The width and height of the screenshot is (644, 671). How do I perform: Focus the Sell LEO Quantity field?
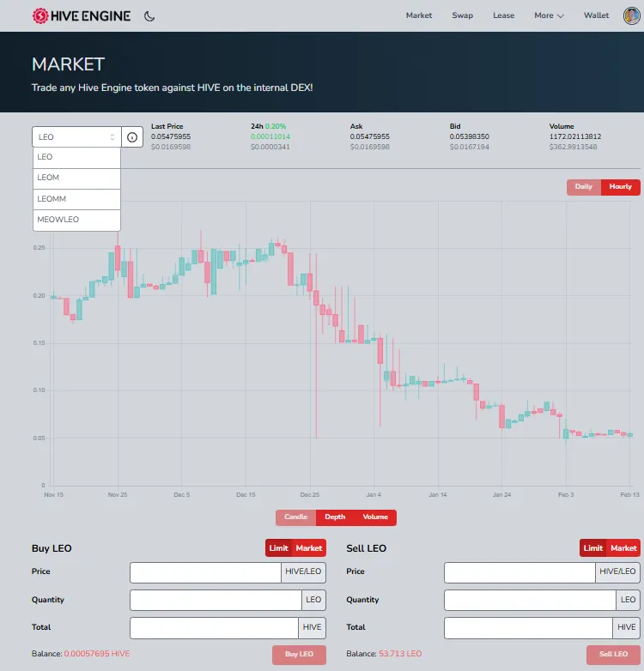tap(530, 600)
